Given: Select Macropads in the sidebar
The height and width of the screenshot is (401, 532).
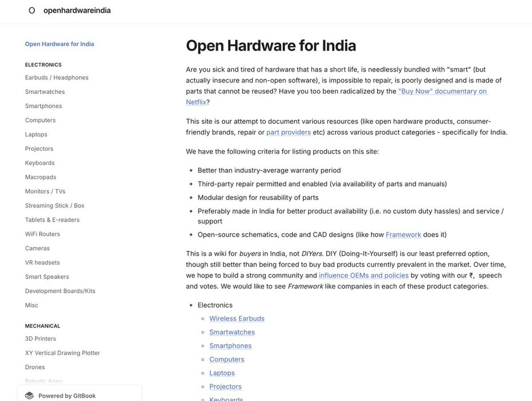Looking at the screenshot, I should click(x=41, y=177).
